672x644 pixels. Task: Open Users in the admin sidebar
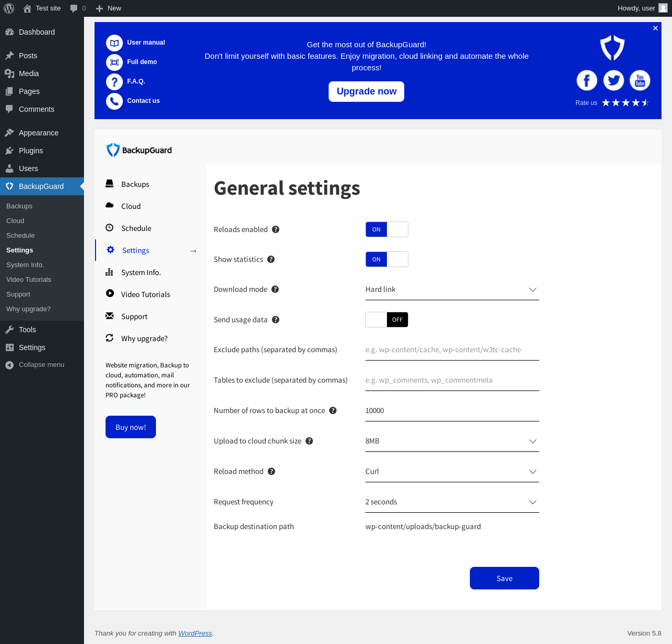tap(42, 168)
